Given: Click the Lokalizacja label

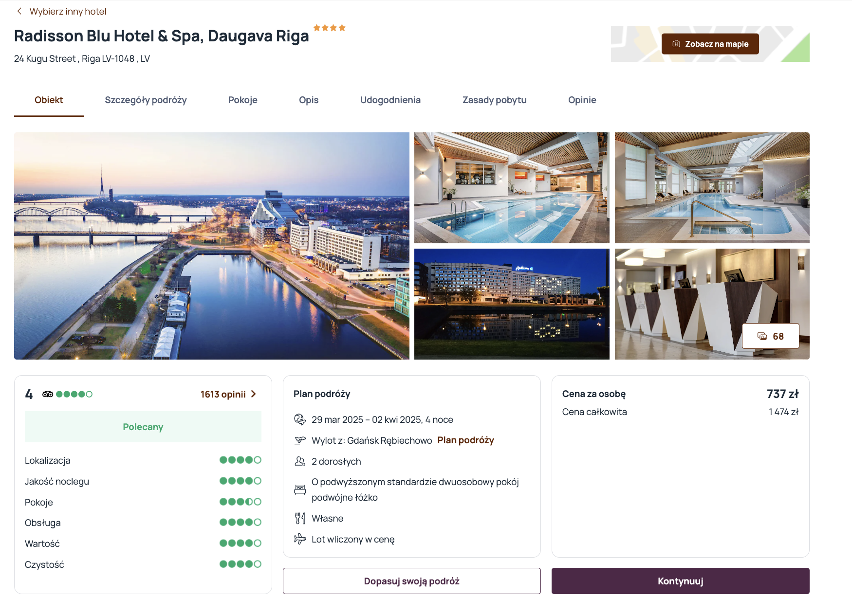Looking at the screenshot, I should (48, 460).
